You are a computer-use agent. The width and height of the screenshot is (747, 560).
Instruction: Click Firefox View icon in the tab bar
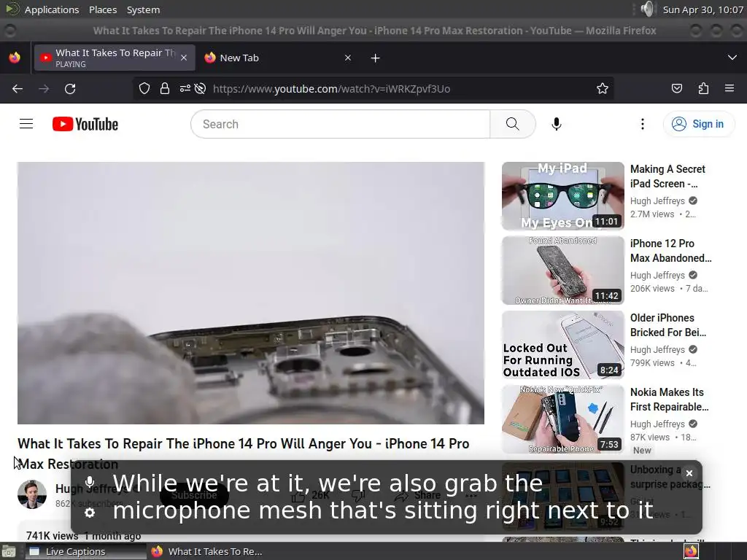pos(15,58)
